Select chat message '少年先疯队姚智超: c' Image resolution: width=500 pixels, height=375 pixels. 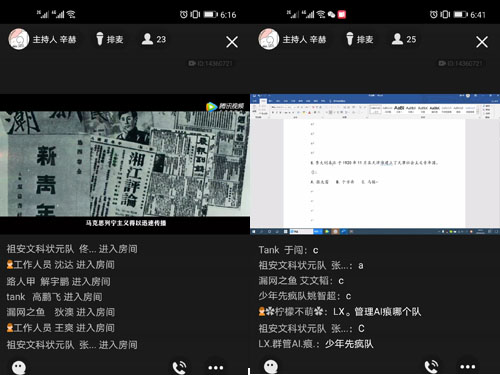[x=305, y=296]
